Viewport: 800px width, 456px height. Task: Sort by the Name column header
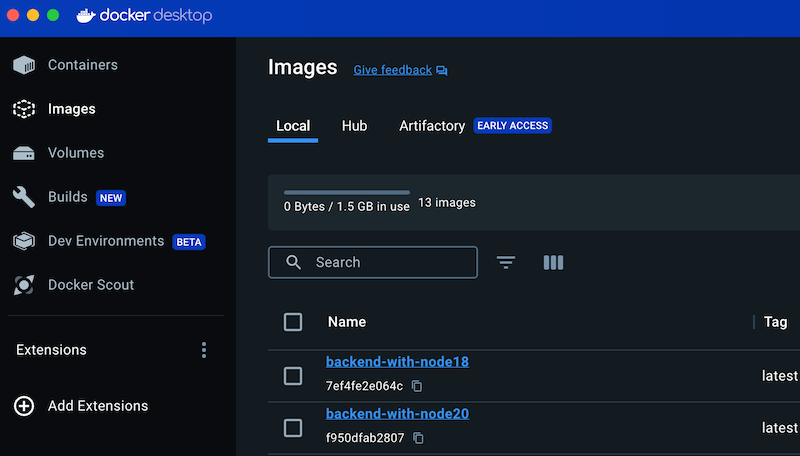click(x=347, y=322)
